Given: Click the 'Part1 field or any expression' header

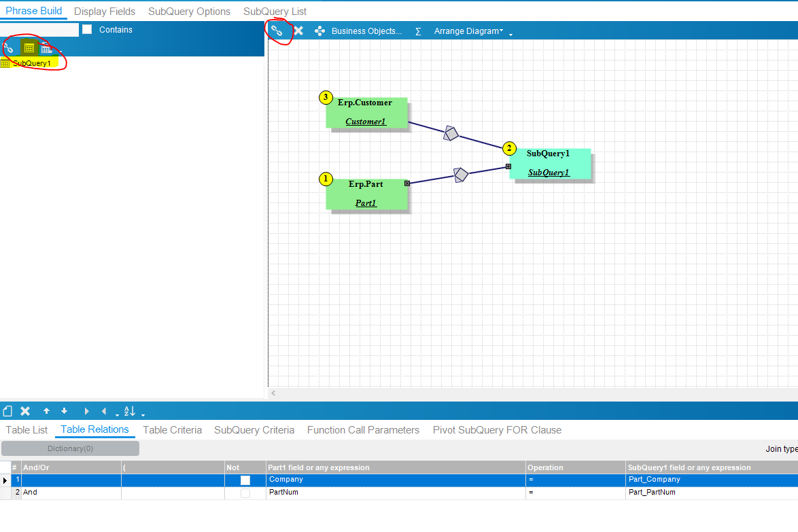Looking at the screenshot, I should click(x=396, y=467).
